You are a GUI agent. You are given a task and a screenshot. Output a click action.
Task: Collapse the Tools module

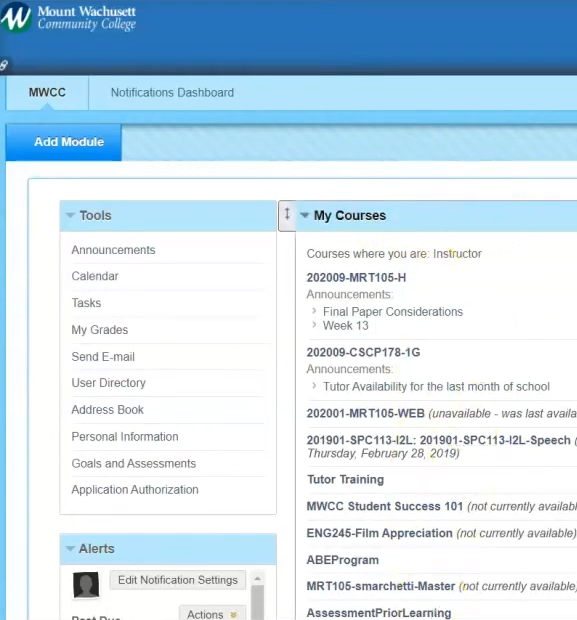[70, 215]
